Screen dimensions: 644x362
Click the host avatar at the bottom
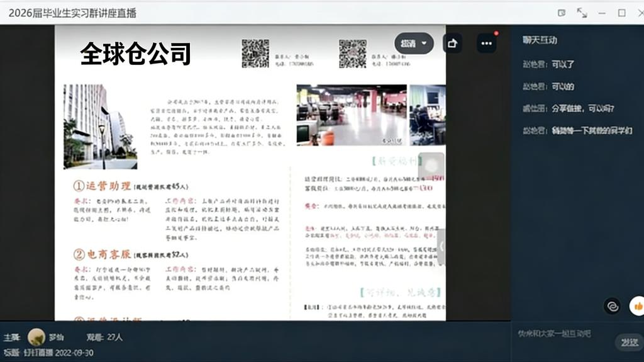click(36, 337)
